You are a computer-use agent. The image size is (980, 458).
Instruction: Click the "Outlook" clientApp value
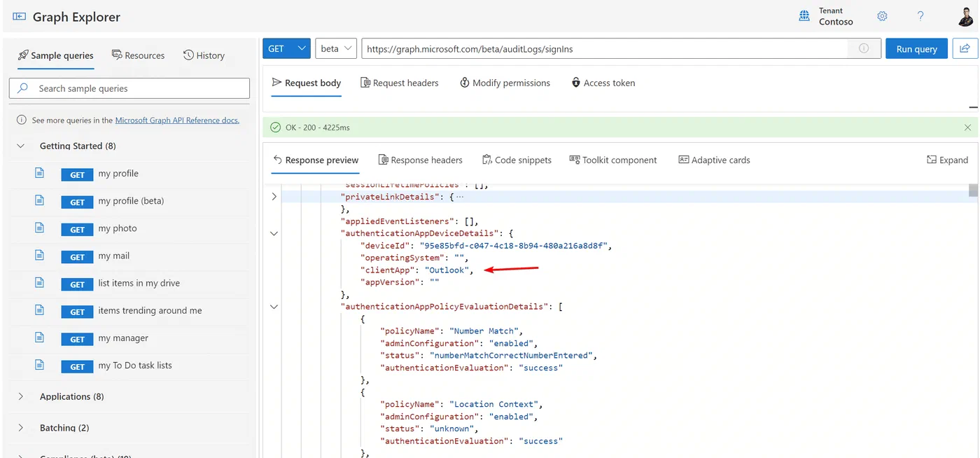pyautogui.click(x=446, y=270)
